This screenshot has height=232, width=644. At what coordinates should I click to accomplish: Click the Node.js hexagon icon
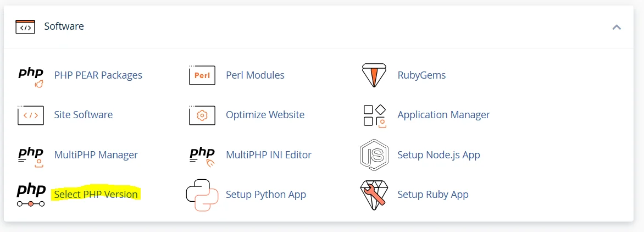374,155
